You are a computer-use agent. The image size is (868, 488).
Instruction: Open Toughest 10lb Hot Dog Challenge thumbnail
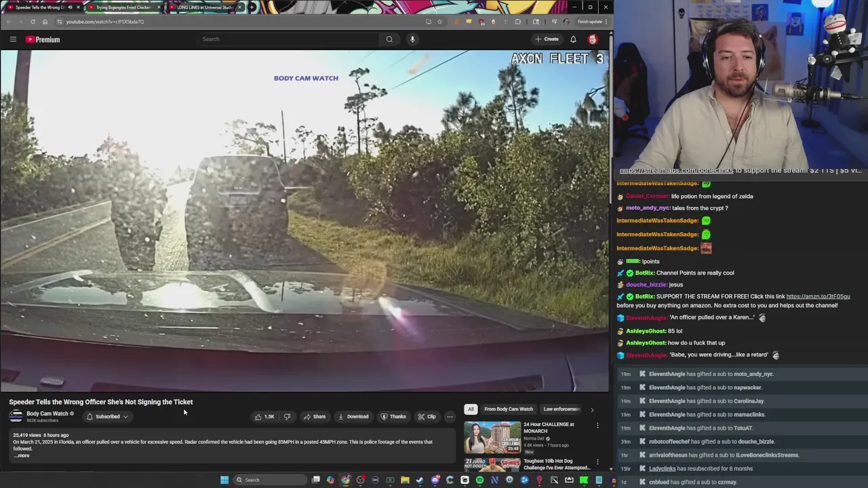point(492,465)
